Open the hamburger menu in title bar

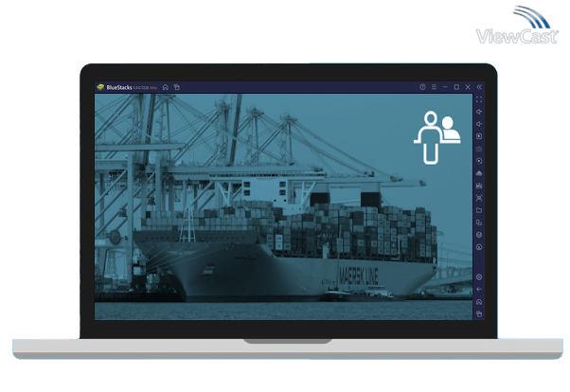(434, 87)
